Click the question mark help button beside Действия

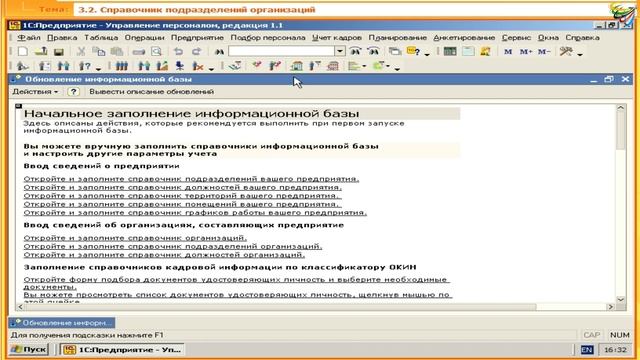click(73, 92)
